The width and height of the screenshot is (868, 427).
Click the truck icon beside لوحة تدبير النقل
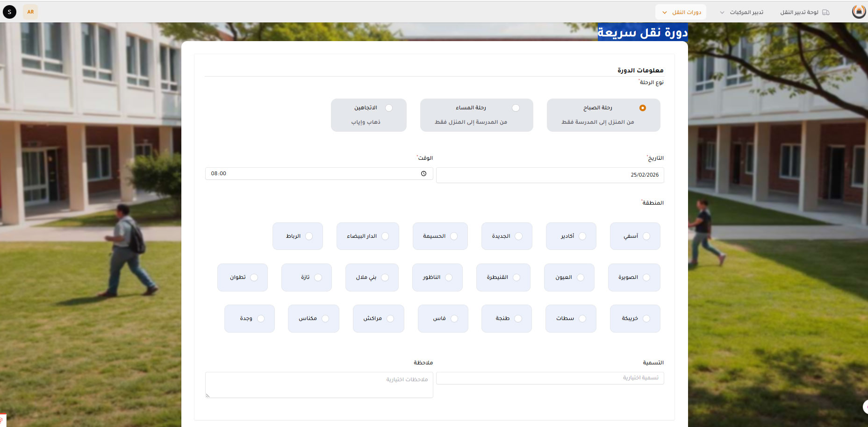(x=826, y=12)
